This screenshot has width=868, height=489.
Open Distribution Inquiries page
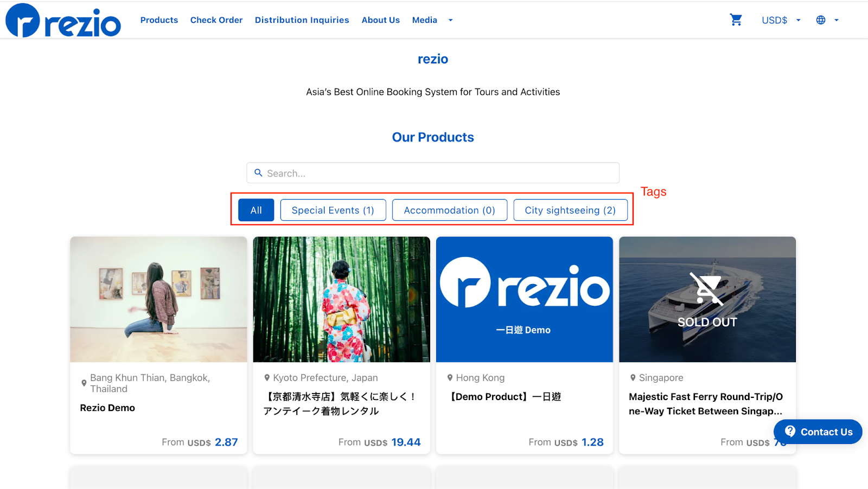[302, 20]
